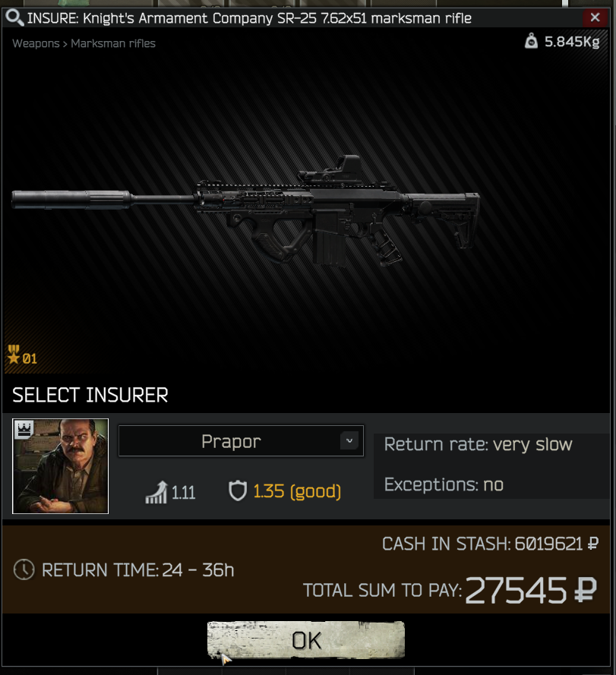This screenshot has width=616, height=675.
Task: Click the total sum 27545 amount
Action: [516, 590]
